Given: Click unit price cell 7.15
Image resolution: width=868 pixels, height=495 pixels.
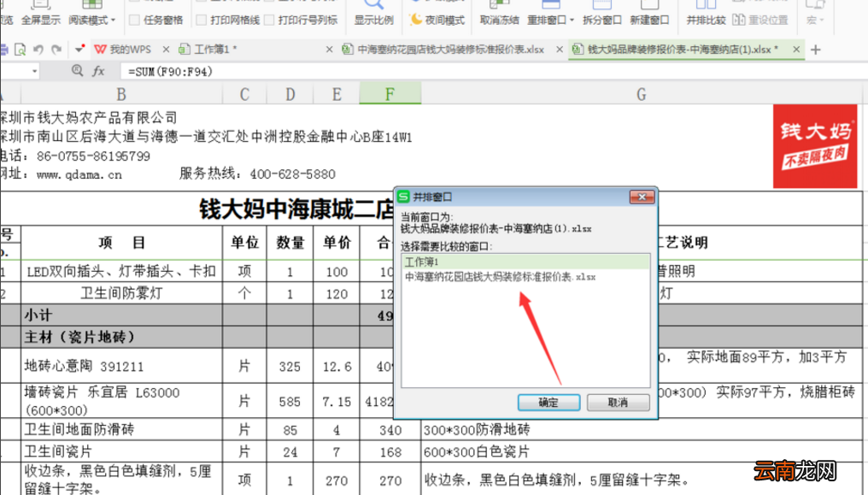Looking at the screenshot, I should 337,401.
